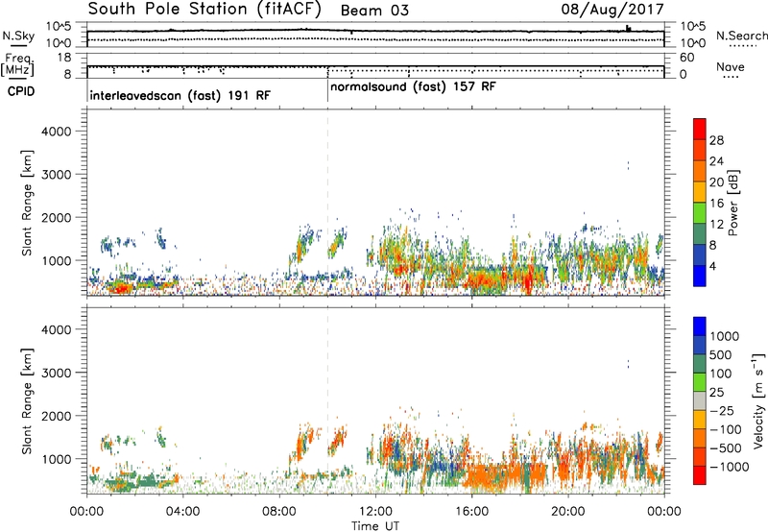Click the '-1000' velocity colorbar tick
Viewport: 768px width, 532px height.
[729, 467]
